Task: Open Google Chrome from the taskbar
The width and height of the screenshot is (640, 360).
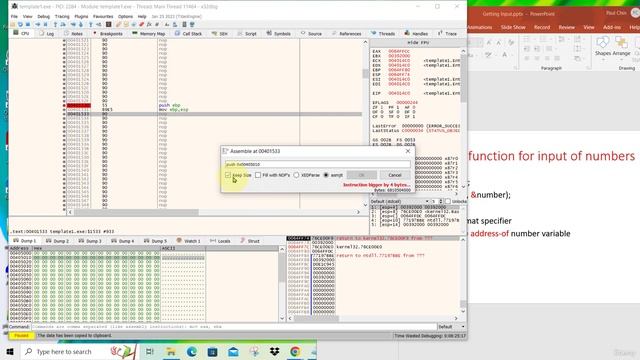Action: 295,351
